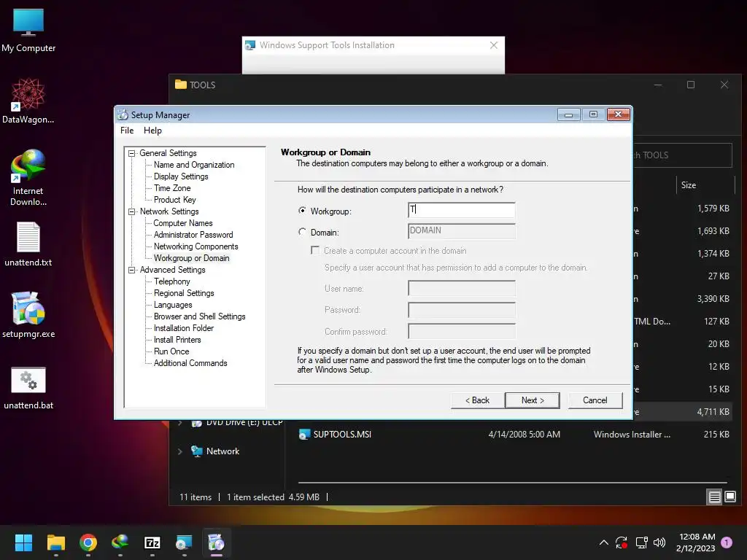
Task: Open the volume control tray icon
Action: [x=659, y=542]
